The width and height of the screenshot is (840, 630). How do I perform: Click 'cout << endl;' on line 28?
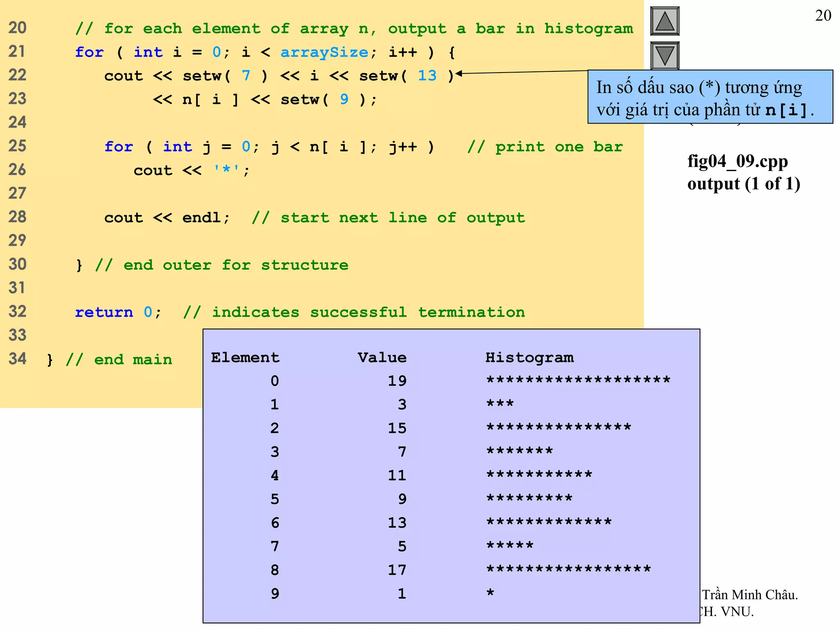(167, 217)
